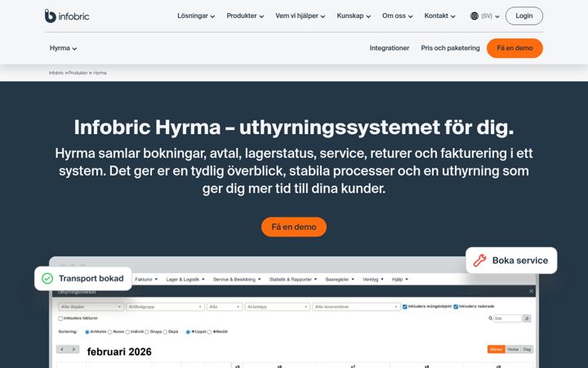Open the Statistik & Rapporter menu
This screenshot has width=588, height=368.
pos(293,280)
